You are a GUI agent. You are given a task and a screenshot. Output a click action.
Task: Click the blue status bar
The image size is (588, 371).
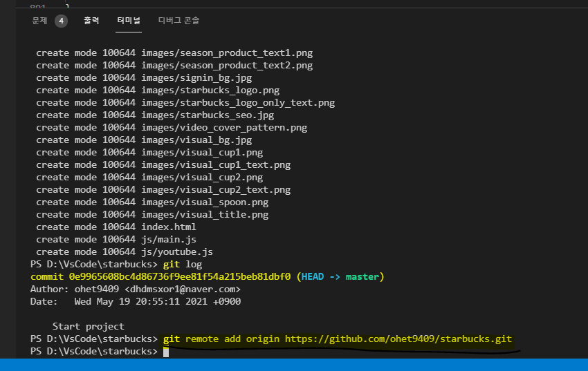coord(294,365)
